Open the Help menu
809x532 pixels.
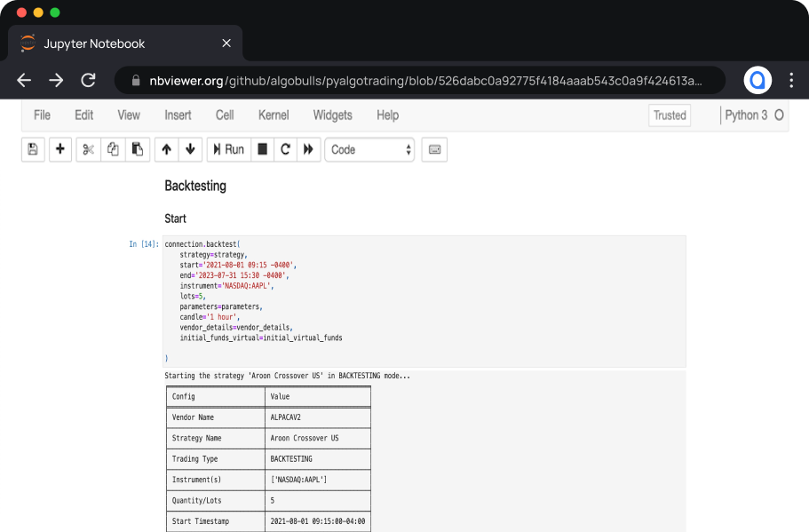[x=387, y=115]
